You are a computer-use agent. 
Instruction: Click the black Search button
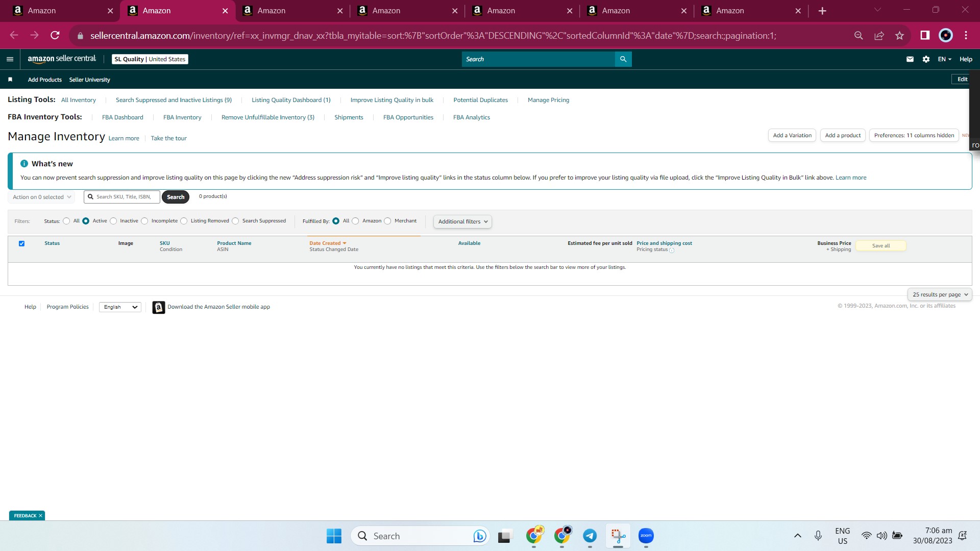pyautogui.click(x=176, y=197)
